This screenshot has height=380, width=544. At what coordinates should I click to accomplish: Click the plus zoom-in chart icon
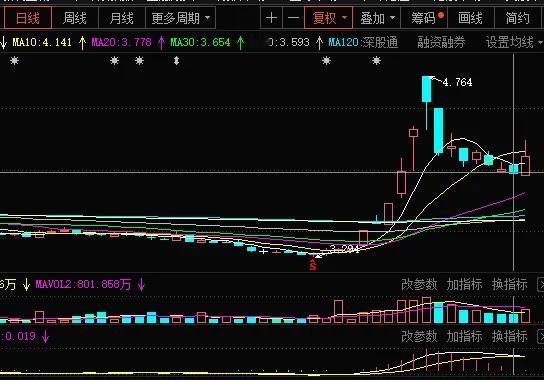point(272,18)
